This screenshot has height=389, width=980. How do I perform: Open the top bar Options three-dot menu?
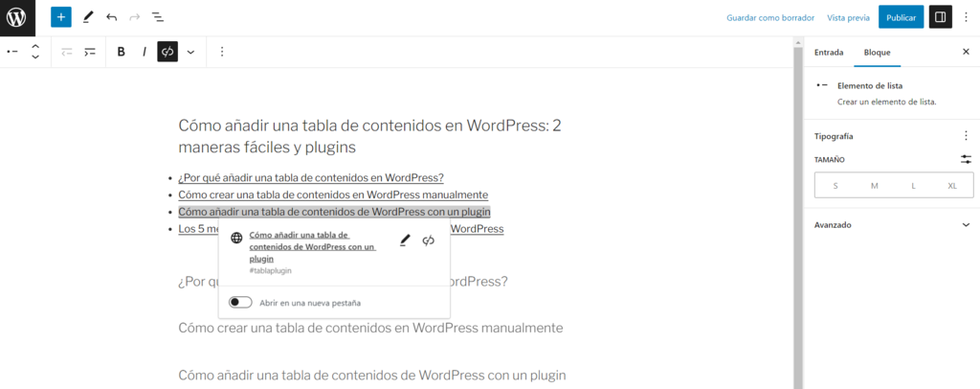pos(967,17)
